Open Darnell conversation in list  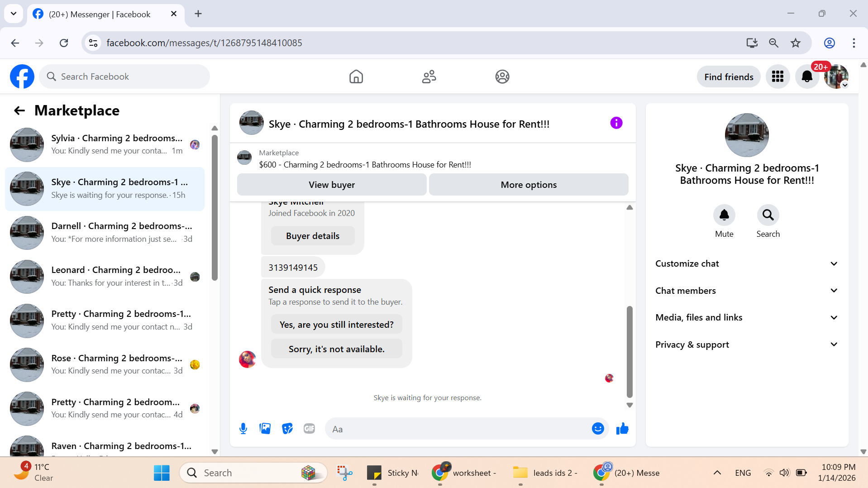pyautogui.click(x=105, y=233)
